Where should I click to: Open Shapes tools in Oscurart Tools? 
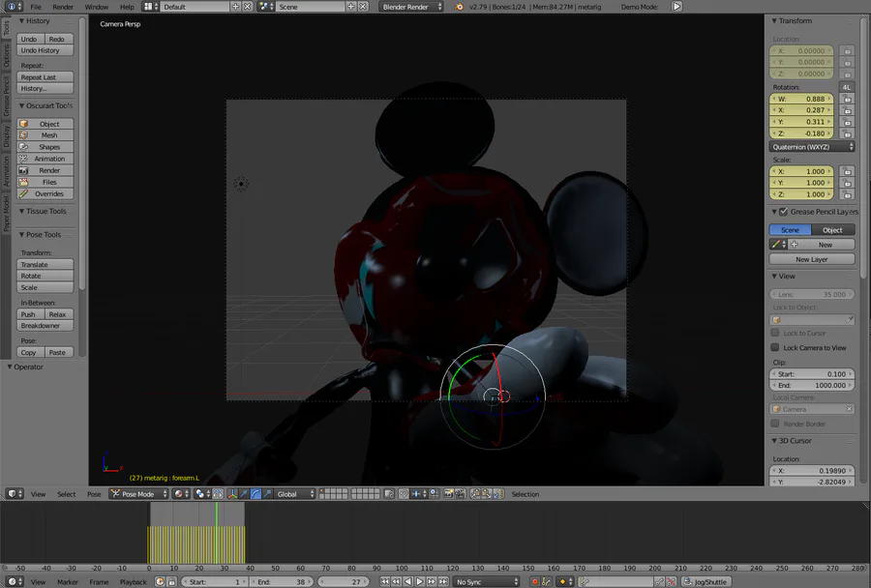[45, 147]
